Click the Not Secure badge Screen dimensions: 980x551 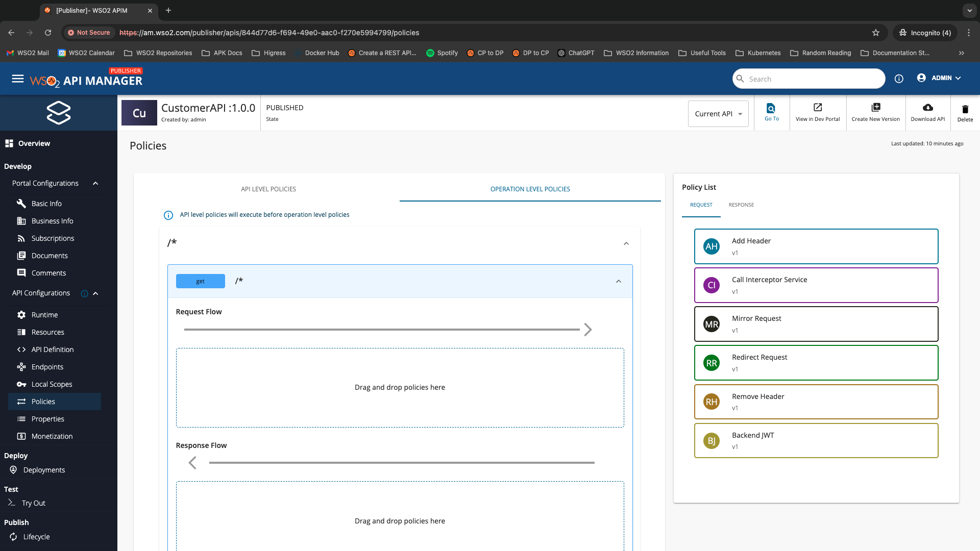(x=89, y=33)
